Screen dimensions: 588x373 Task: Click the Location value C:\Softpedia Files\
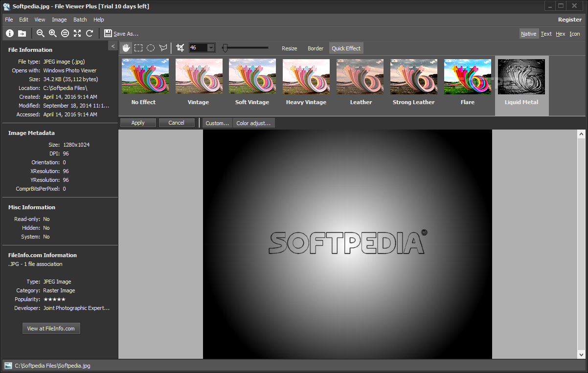click(x=66, y=88)
